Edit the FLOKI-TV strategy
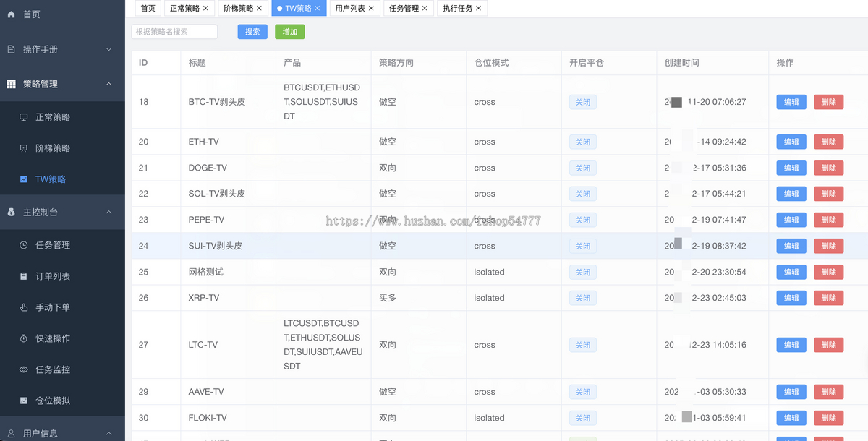The height and width of the screenshot is (441, 868). pos(791,418)
